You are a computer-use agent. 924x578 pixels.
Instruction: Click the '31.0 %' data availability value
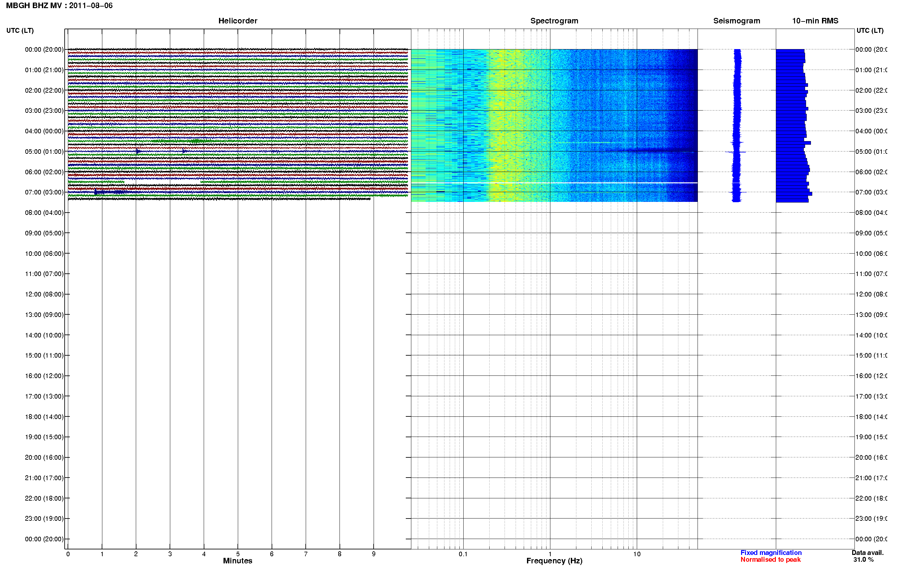(x=863, y=560)
